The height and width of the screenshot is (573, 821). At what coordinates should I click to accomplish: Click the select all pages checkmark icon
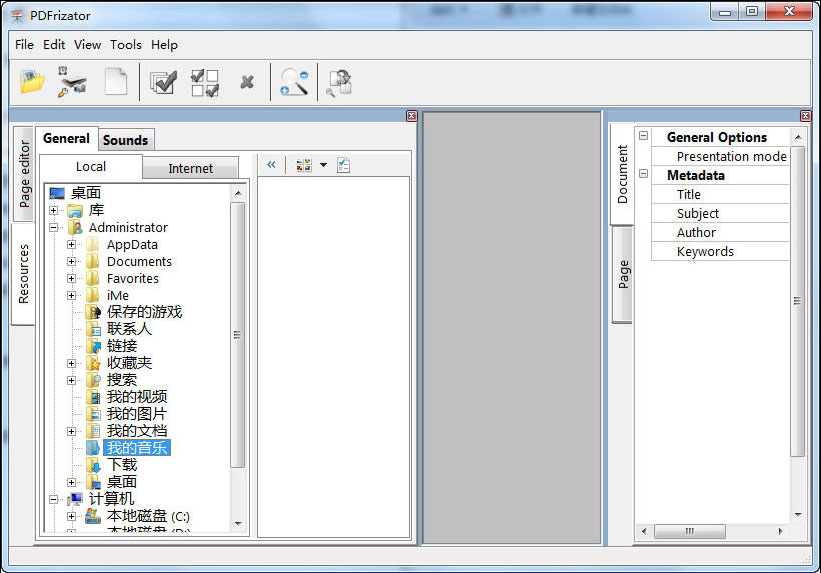(163, 82)
